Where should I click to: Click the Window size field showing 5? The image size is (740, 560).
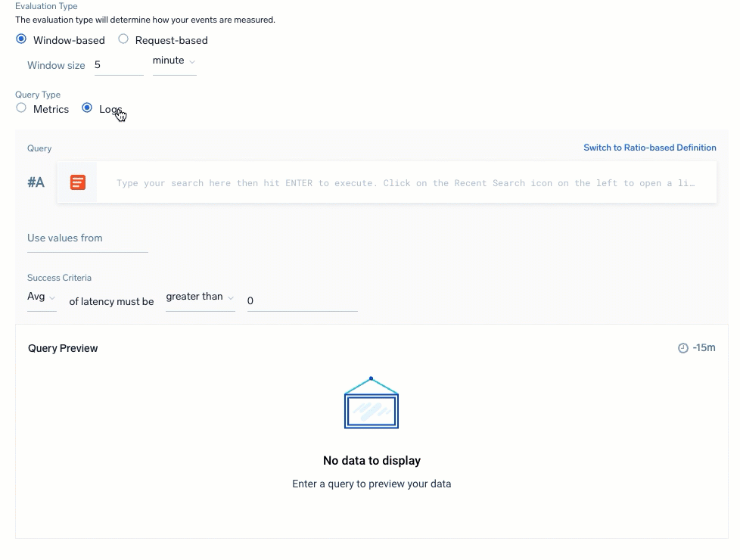pyautogui.click(x=117, y=65)
